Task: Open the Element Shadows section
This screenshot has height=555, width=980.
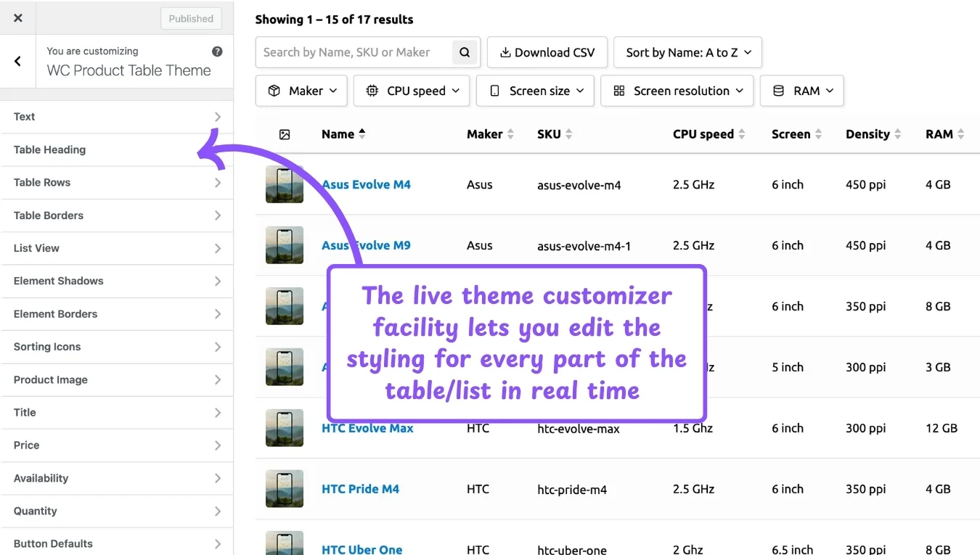Action: pyautogui.click(x=117, y=281)
